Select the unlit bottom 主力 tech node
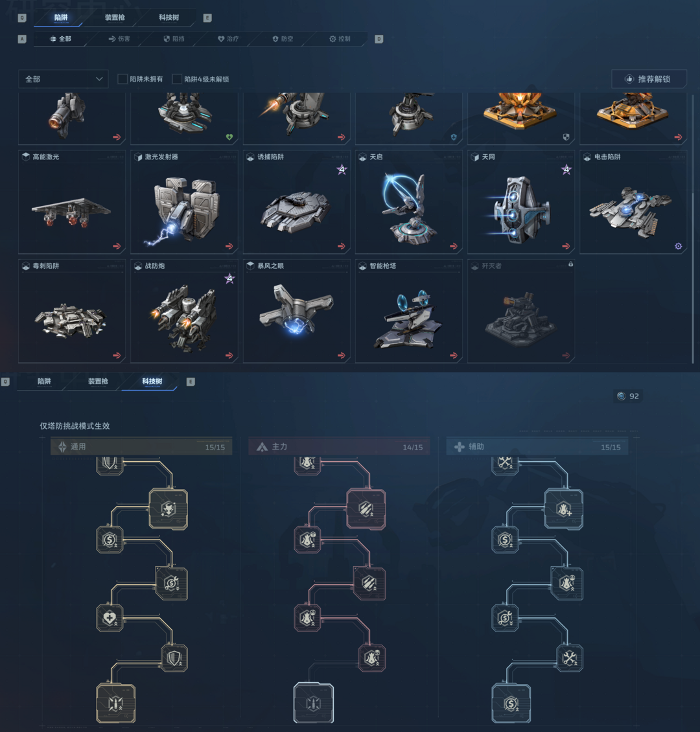Image resolution: width=700 pixels, height=732 pixels. coord(313,703)
